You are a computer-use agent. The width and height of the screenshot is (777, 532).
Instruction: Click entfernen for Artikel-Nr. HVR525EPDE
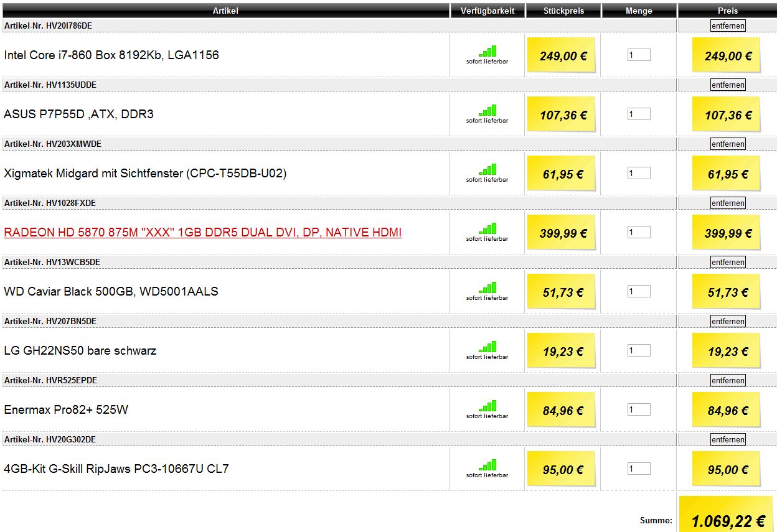[728, 380]
